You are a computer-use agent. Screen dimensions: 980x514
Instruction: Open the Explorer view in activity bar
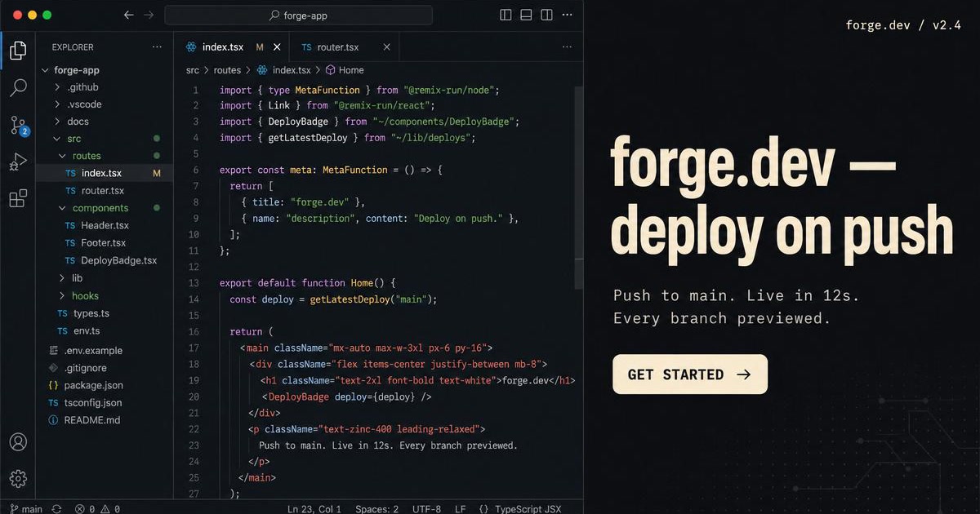pos(18,51)
